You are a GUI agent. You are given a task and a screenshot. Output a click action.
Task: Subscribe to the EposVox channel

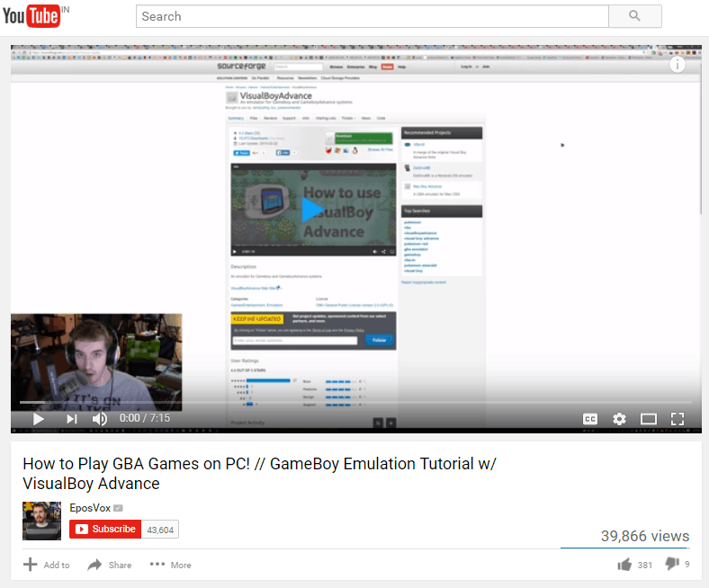(105, 530)
